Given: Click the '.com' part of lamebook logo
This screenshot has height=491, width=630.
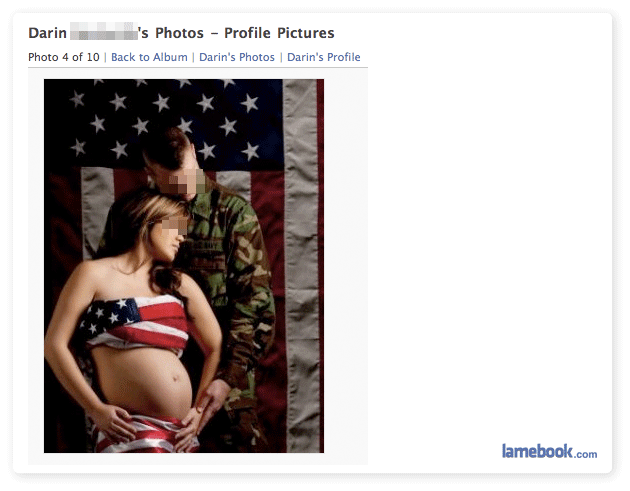Looking at the screenshot, I should pyautogui.click(x=585, y=454).
